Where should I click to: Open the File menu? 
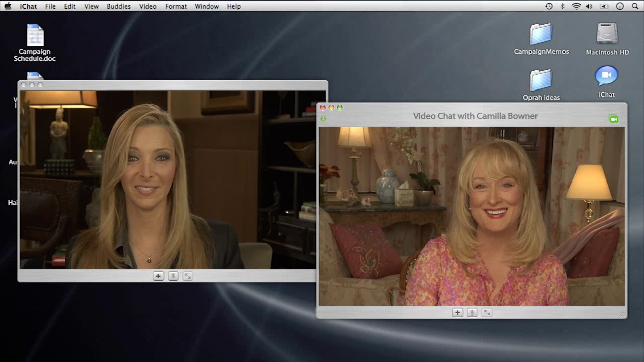(50, 6)
